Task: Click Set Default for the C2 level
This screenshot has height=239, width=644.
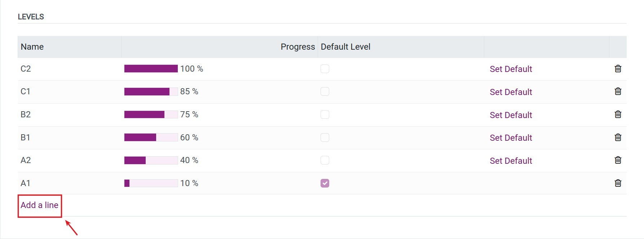Action: pyautogui.click(x=511, y=69)
